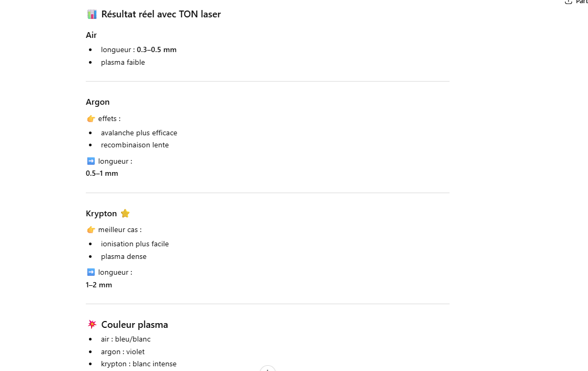Click the avalanche plus efficace bullet
Screen dimensions: 588x371
coord(139,133)
